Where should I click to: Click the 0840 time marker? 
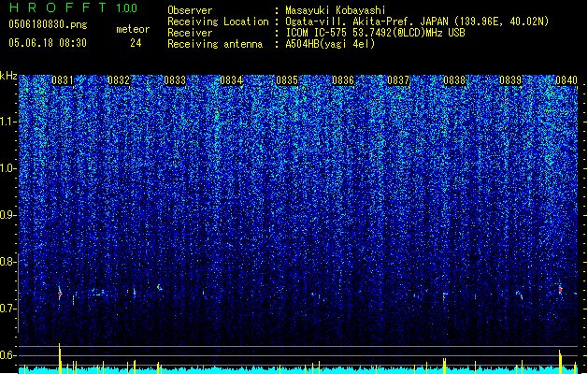click(x=566, y=80)
